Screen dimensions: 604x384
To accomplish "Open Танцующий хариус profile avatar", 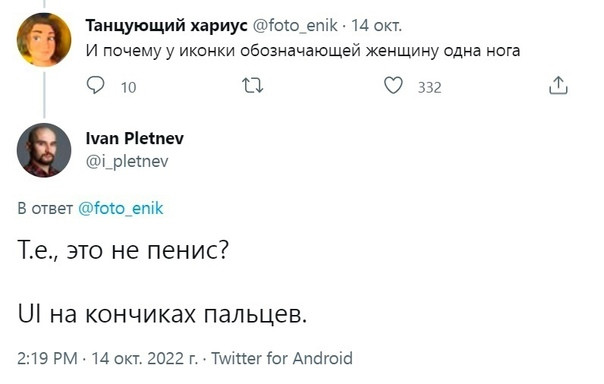I will [44, 40].
